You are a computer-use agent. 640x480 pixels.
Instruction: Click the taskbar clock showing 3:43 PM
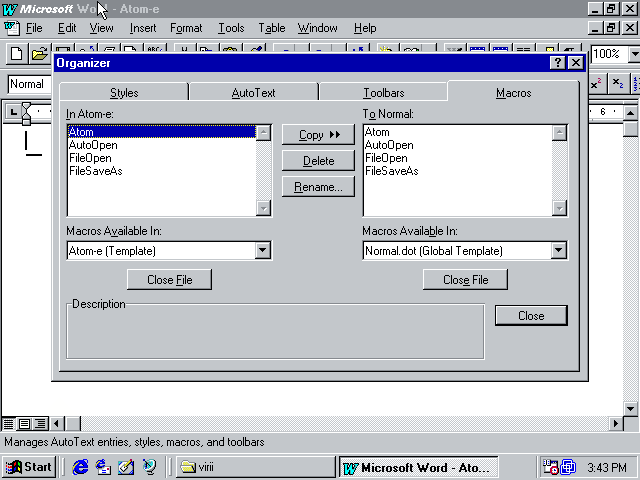tap(607, 467)
